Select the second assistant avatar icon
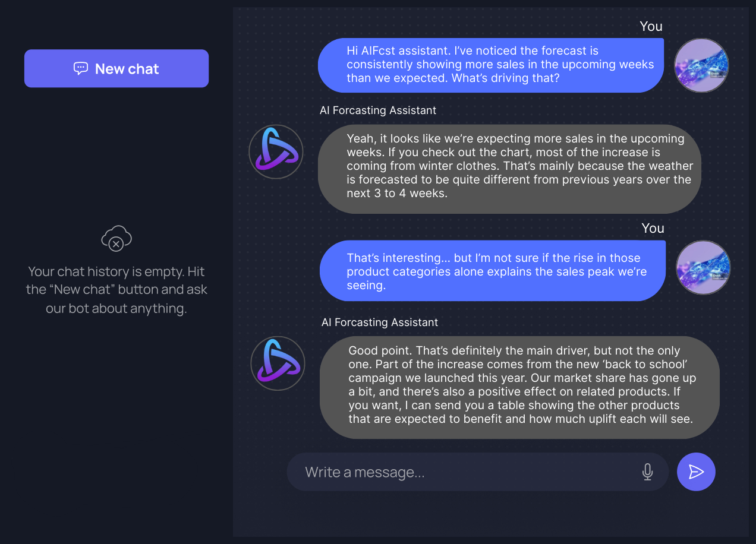The image size is (756, 544). tap(277, 363)
